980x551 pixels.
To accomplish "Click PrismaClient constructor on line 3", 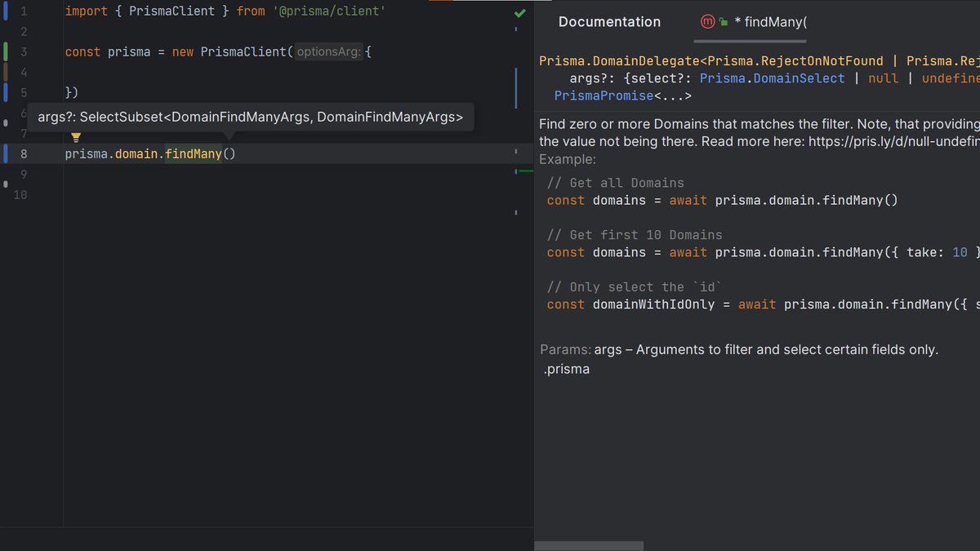I will point(243,52).
